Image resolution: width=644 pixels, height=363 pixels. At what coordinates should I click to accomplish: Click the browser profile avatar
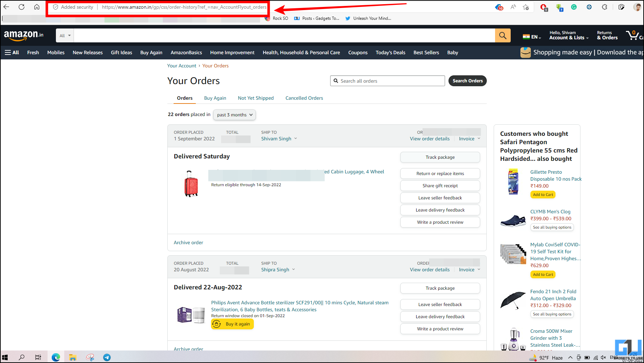coord(637,7)
